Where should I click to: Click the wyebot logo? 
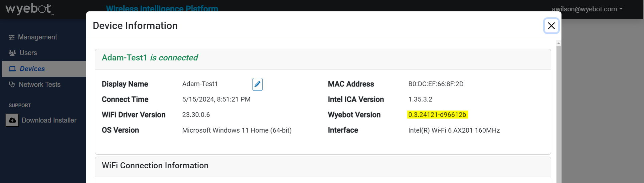[29, 9]
